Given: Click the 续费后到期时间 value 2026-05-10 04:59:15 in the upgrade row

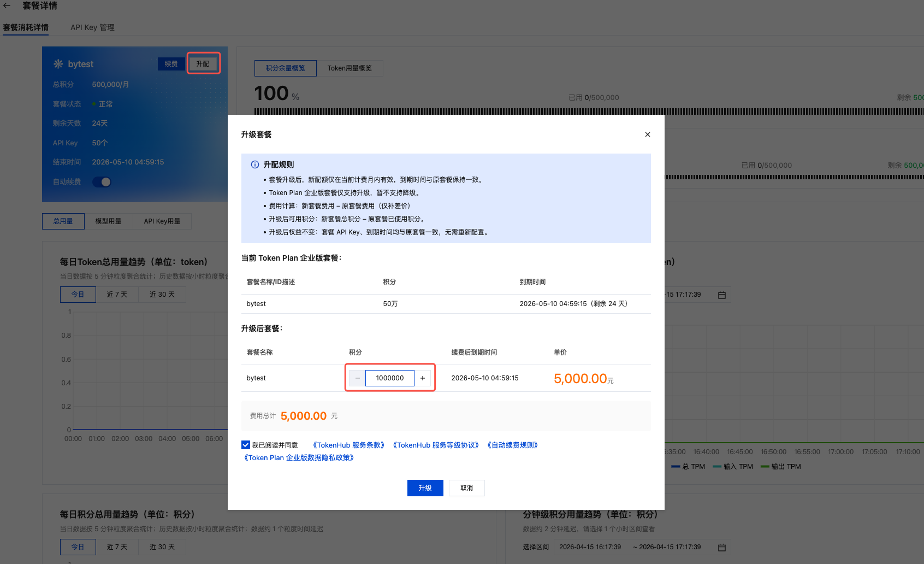Looking at the screenshot, I should (485, 378).
